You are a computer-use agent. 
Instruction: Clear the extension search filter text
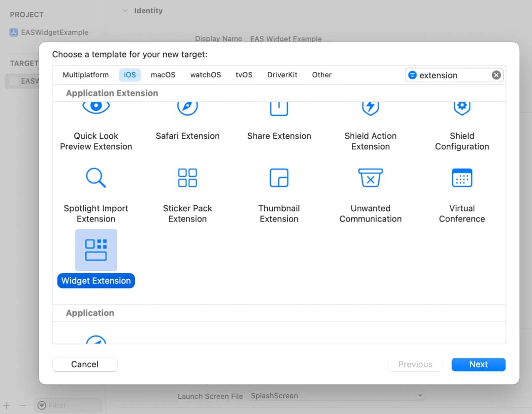click(x=496, y=75)
